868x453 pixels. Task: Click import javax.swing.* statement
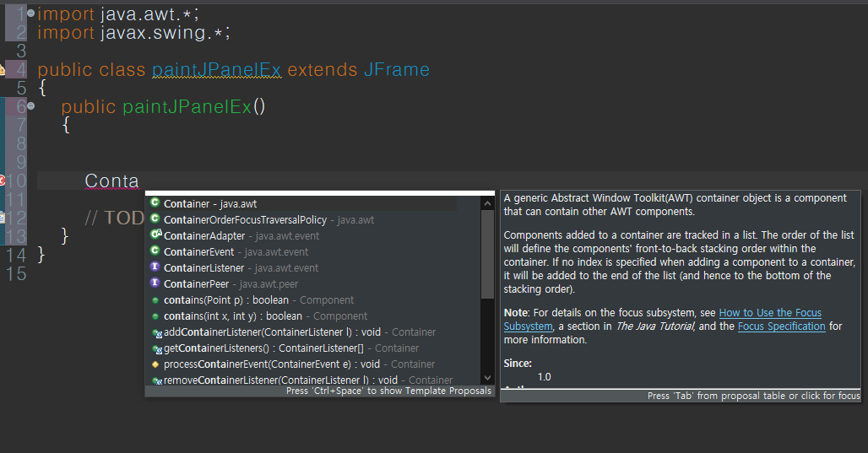tap(133, 33)
